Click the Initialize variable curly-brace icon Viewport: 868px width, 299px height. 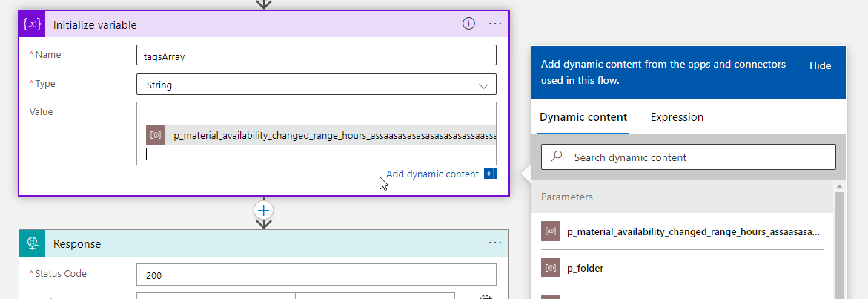pyautogui.click(x=32, y=24)
